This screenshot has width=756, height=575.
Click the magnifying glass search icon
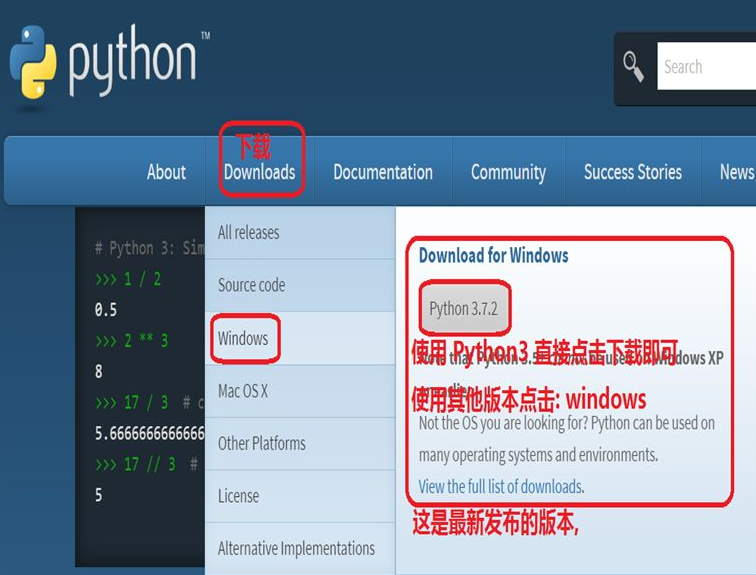[x=634, y=67]
